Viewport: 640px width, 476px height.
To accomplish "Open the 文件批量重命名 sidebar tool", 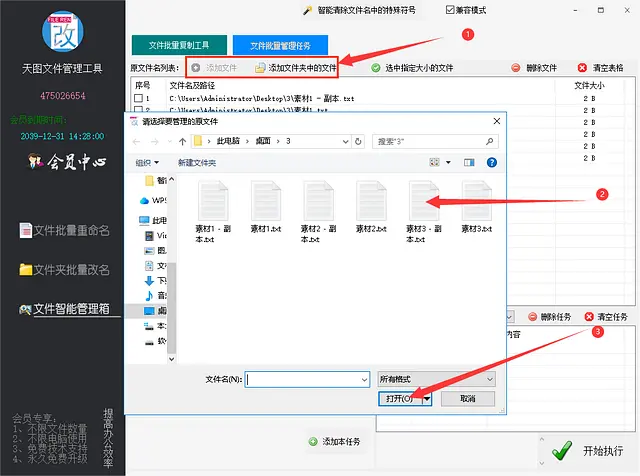I will pos(64,231).
